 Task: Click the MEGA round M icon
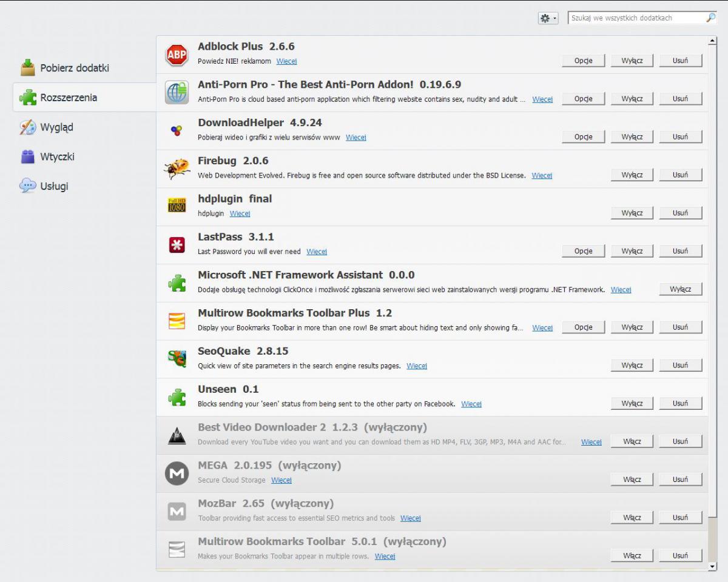[177, 473]
